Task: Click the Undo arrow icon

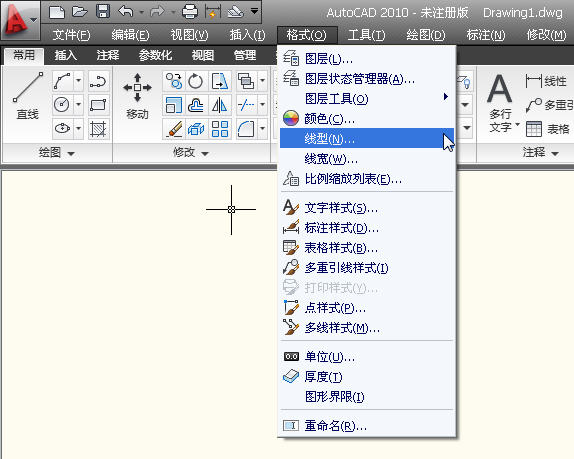Action: (126, 12)
